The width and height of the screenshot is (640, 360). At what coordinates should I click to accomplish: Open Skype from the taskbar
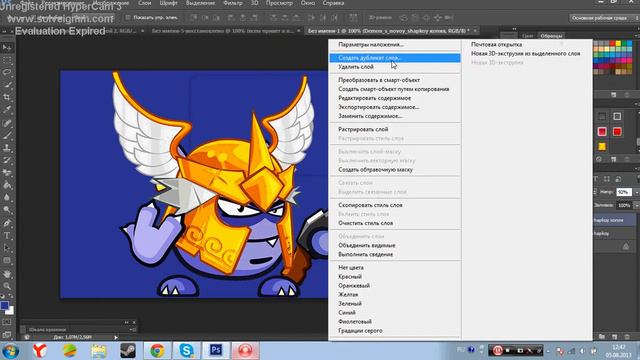pyautogui.click(x=187, y=350)
